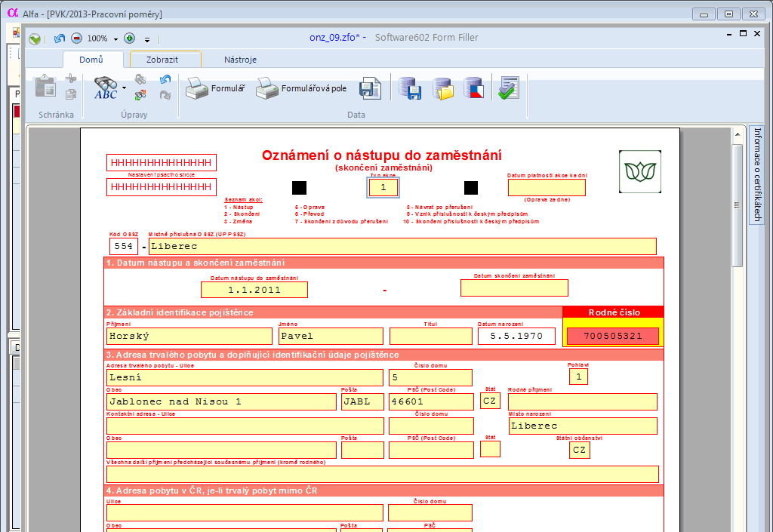The width and height of the screenshot is (773, 532).
Task: Expand the dropdown arrow beside the Find binoculars
Action: pyautogui.click(x=124, y=88)
